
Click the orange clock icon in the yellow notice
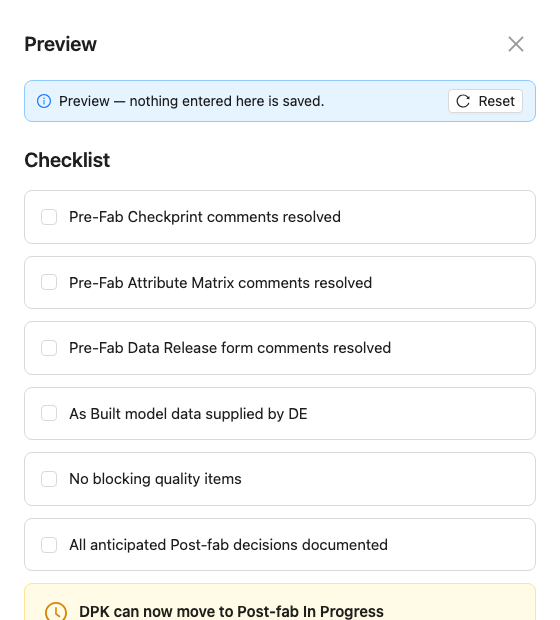tap(56, 611)
